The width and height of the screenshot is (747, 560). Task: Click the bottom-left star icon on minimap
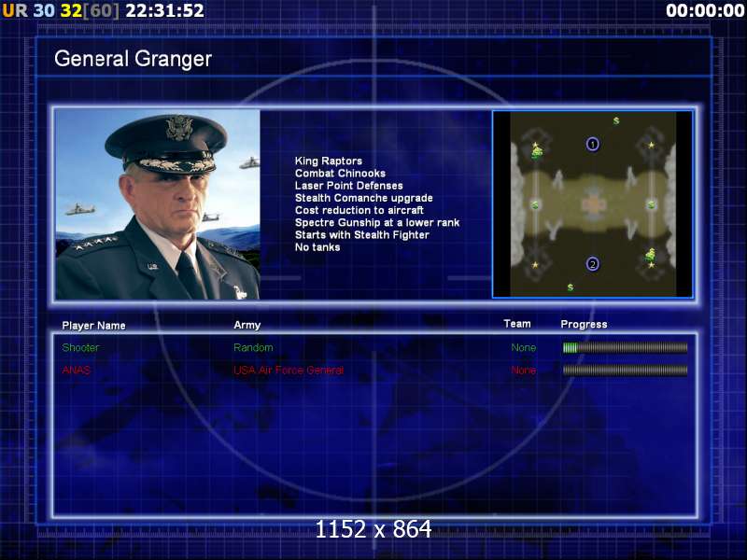(x=535, y=265)
